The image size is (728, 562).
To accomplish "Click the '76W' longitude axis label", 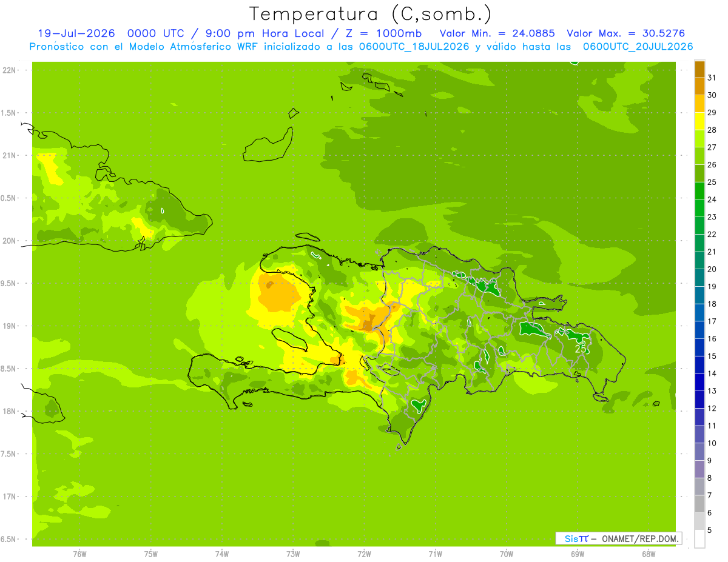I will [79, 554].
